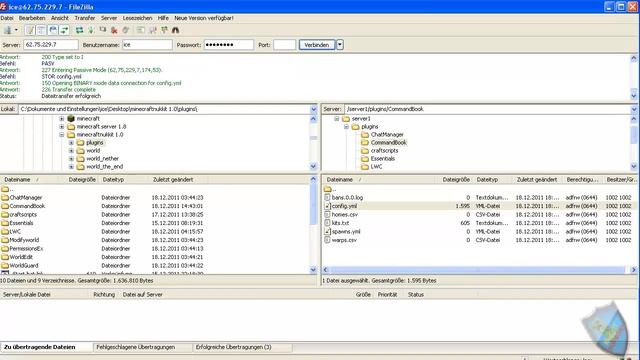Viewport: 640px width, 360px height.
Task: Expand plugins node in local tree
Action: pyautogui.click(x=71, y=143)
